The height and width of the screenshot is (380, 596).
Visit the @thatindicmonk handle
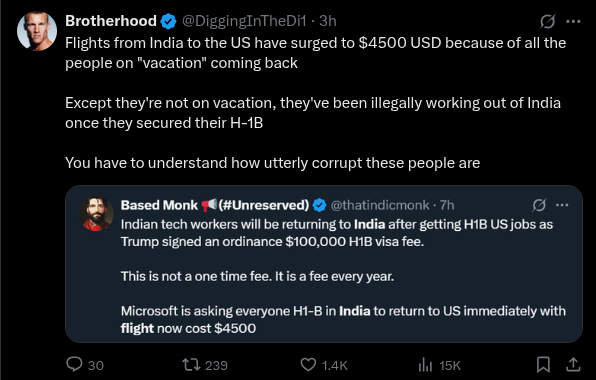coord(380,205)
